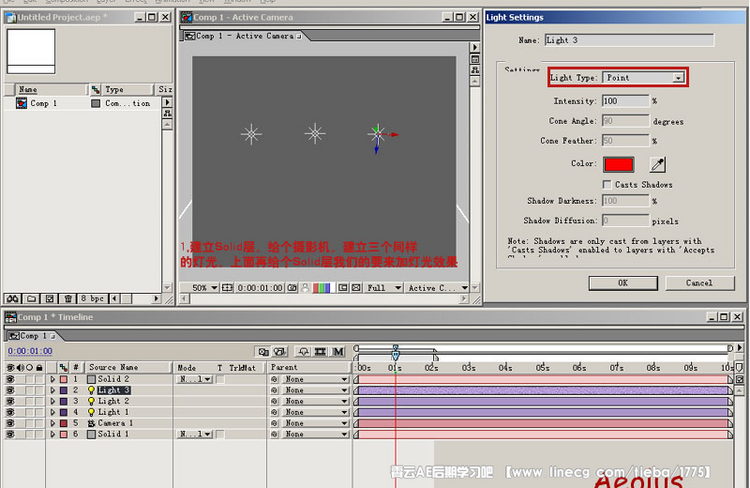Expand the Solid 2 layer properties
750x488 pixels.
tap(53, 379)
